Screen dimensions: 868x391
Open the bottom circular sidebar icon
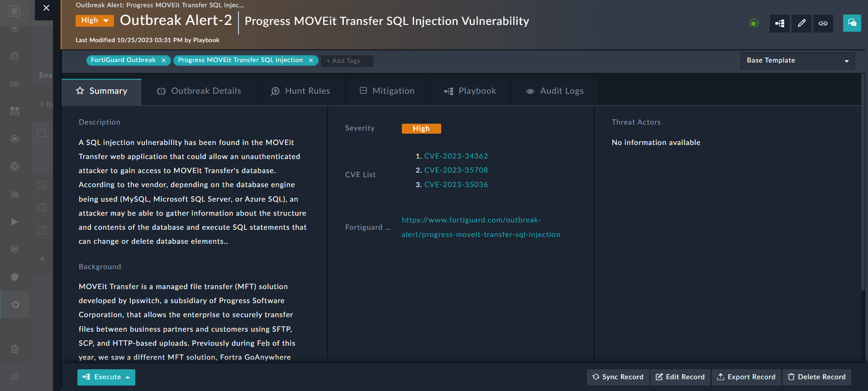pos(14,377)
